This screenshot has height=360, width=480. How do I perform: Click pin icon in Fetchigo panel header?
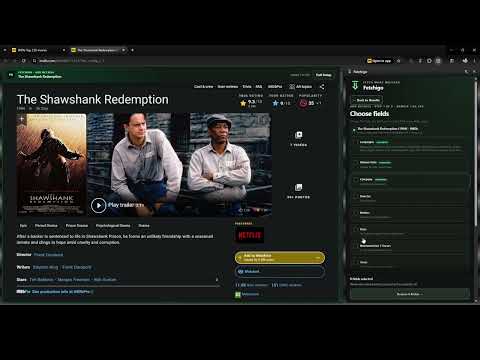click(466, 71)
